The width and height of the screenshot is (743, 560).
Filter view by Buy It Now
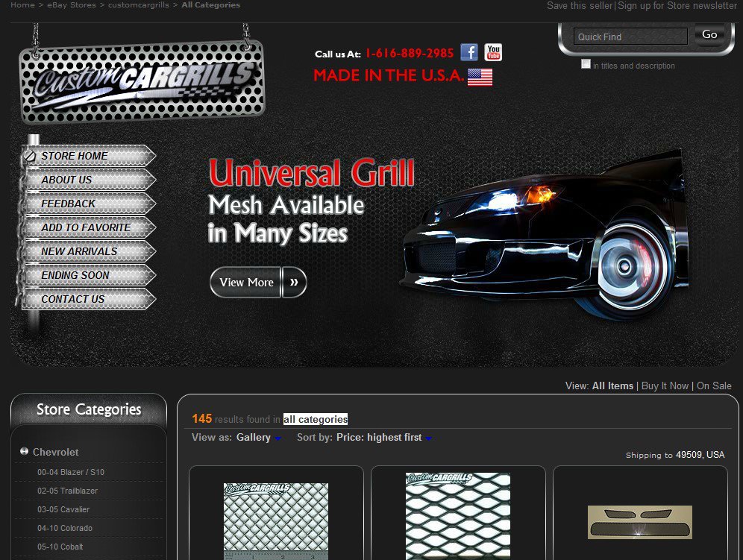(665, 386)
